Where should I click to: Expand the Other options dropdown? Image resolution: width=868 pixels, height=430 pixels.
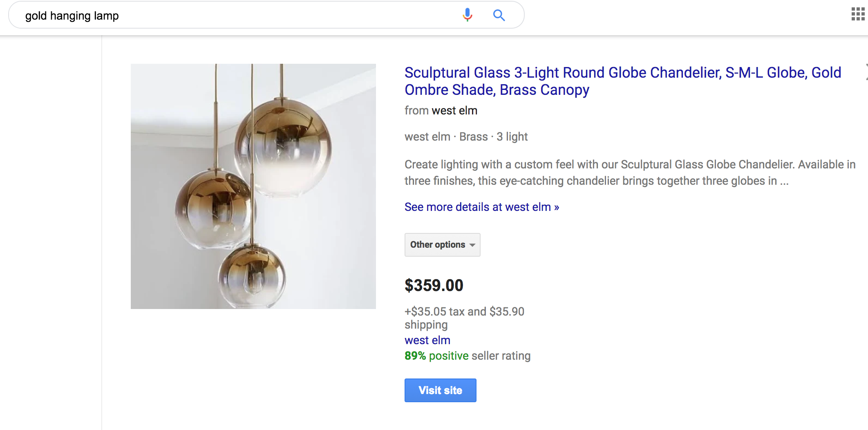click(x=438, y=245)
